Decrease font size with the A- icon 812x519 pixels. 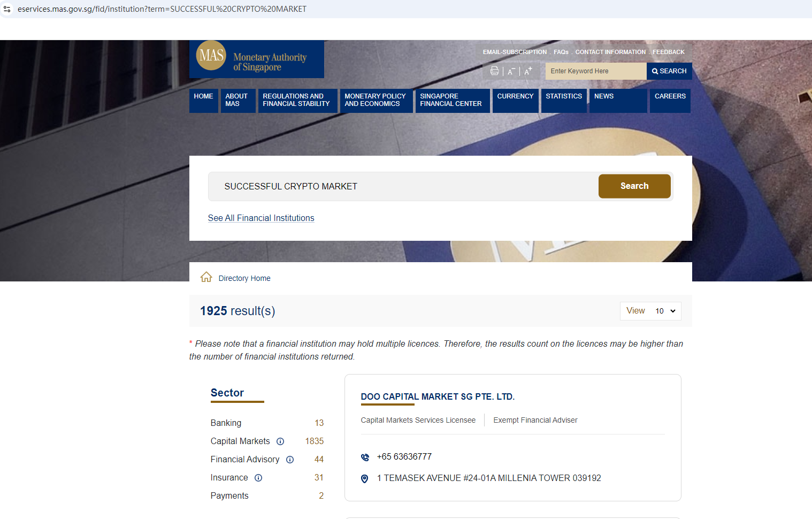(511, 71)
